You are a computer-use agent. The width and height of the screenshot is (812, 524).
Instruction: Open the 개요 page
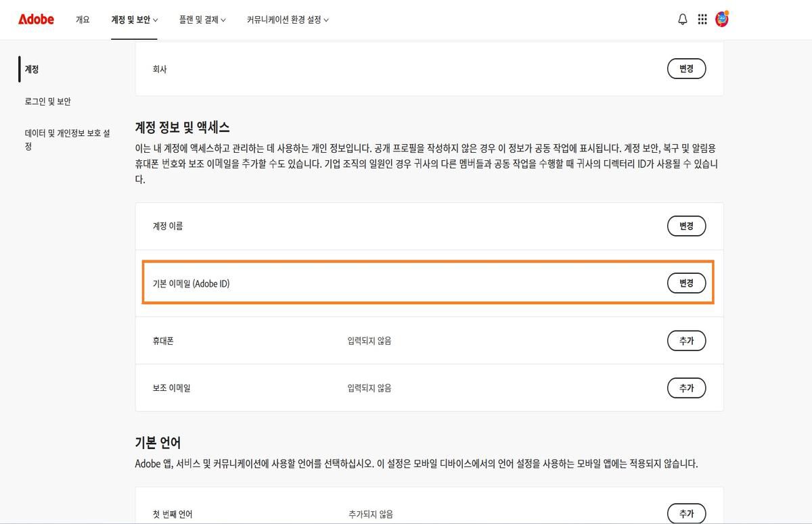[x=83, y=20]
